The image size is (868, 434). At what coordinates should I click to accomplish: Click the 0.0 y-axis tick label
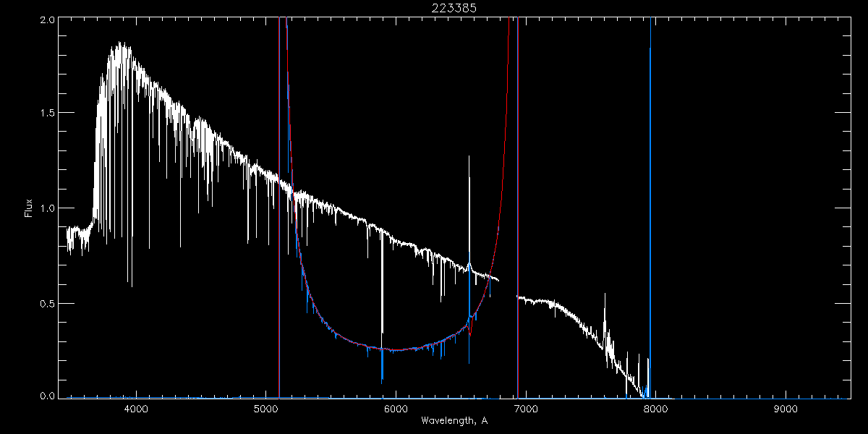click(x=45, y=396)
